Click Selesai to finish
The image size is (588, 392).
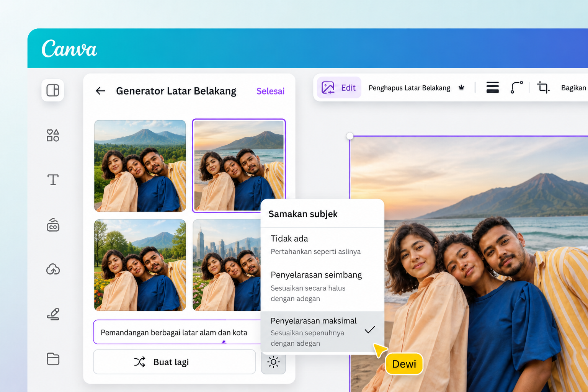pos(270,91)
